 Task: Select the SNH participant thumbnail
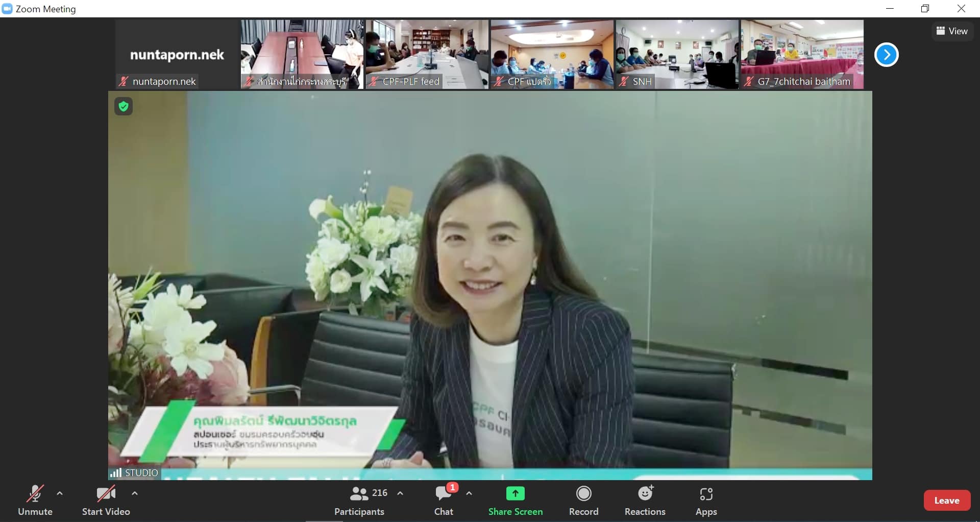point(677,54)
